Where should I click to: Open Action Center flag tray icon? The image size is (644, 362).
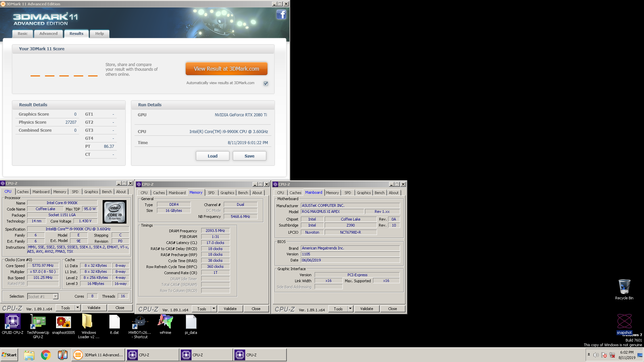click(x=604, y=355)
